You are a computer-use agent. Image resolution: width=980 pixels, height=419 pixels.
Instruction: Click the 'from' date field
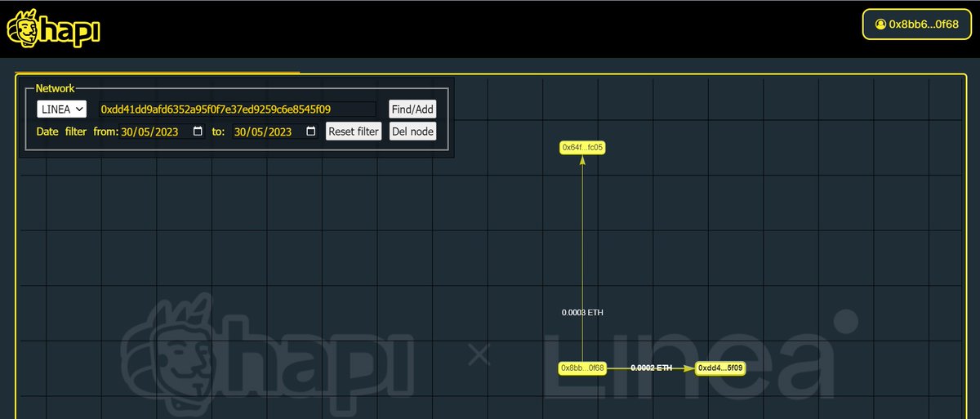[162, 131]
